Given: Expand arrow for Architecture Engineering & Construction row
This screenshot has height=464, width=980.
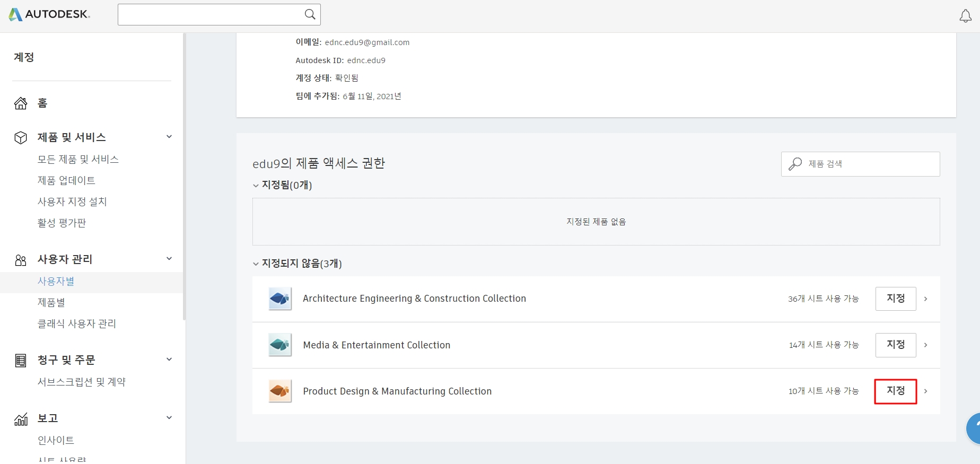Looking at the screenshot, I should (926, 299).
